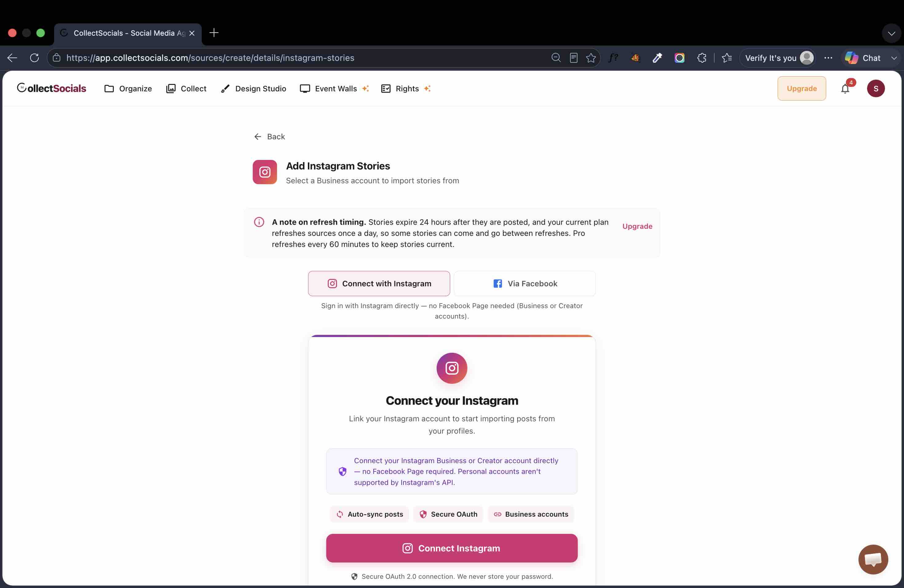Click the "Connect your Instagram" heading
This screenshot has width=904, height=588.
452,400
